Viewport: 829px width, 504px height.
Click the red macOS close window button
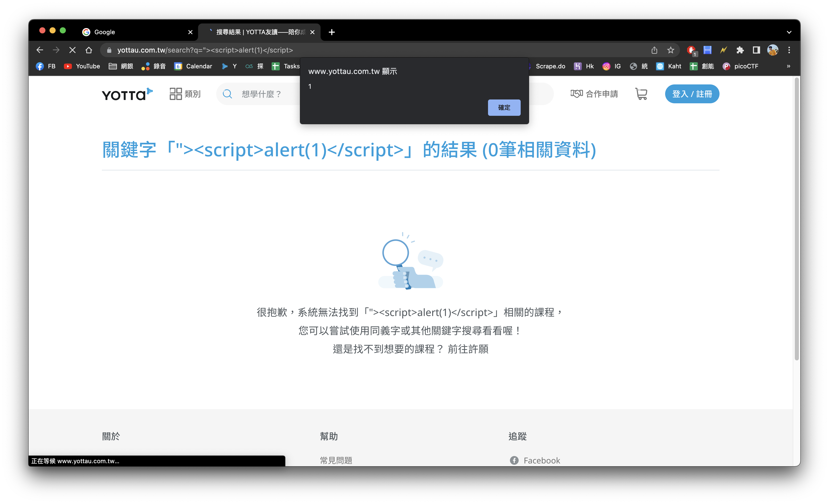[x=42, y=31]
